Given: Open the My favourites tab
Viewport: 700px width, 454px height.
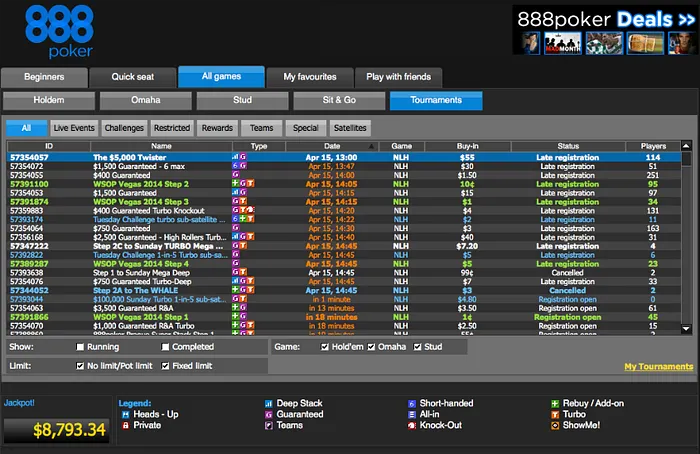Looking at the screenshot, I should [x=310, y=77].
